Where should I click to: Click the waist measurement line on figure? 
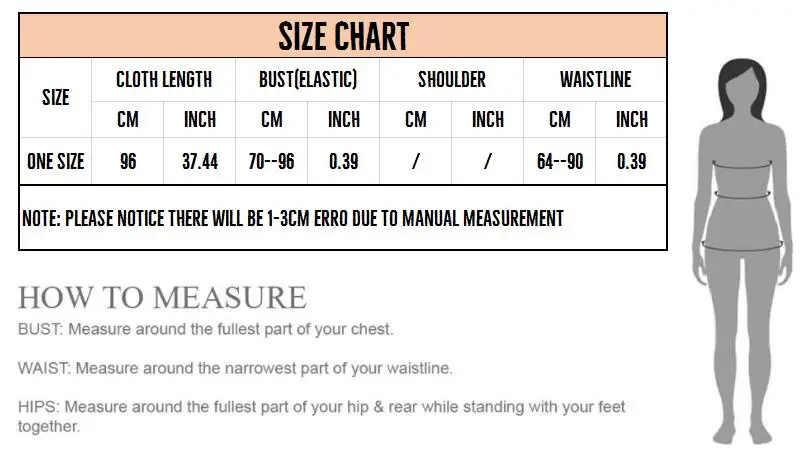pos(742,195)
